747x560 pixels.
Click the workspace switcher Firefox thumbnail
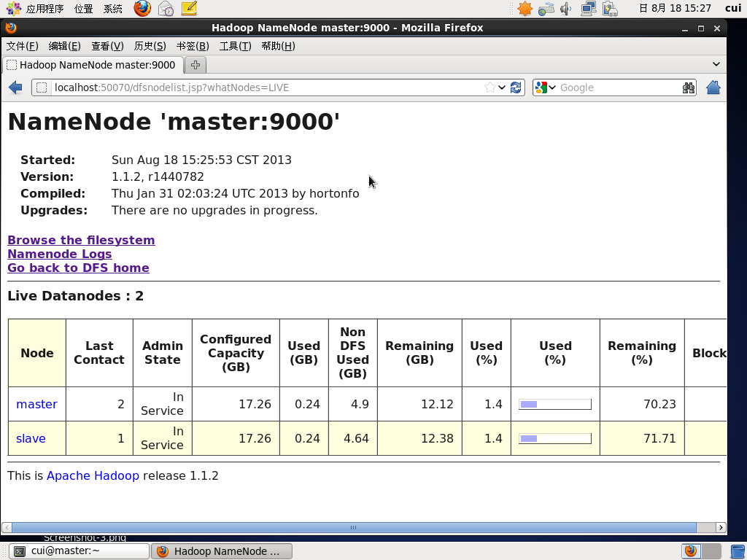[691, 551]
